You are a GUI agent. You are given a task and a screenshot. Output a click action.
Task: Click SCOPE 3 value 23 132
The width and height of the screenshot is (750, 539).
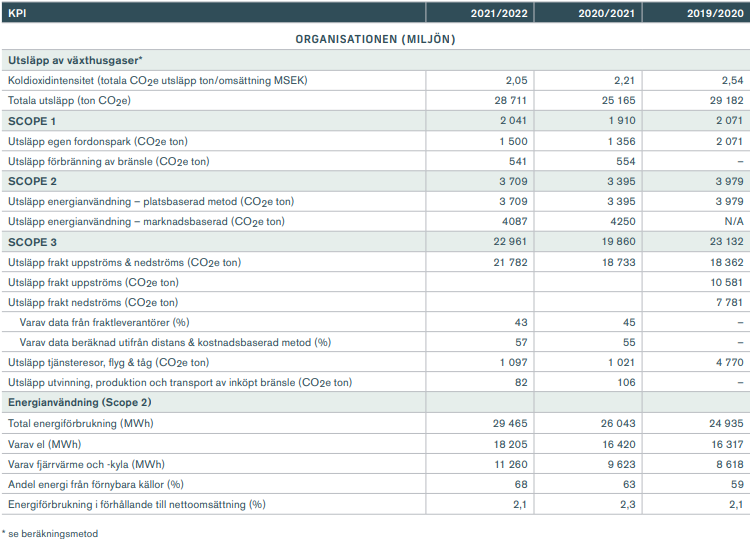click(x=727, y=242)
